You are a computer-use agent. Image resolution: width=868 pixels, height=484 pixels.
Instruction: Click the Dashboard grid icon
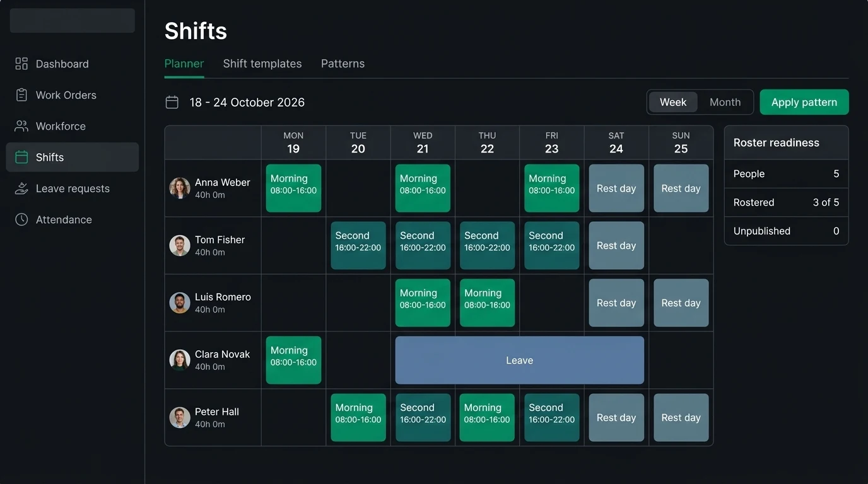coord(21,64)
